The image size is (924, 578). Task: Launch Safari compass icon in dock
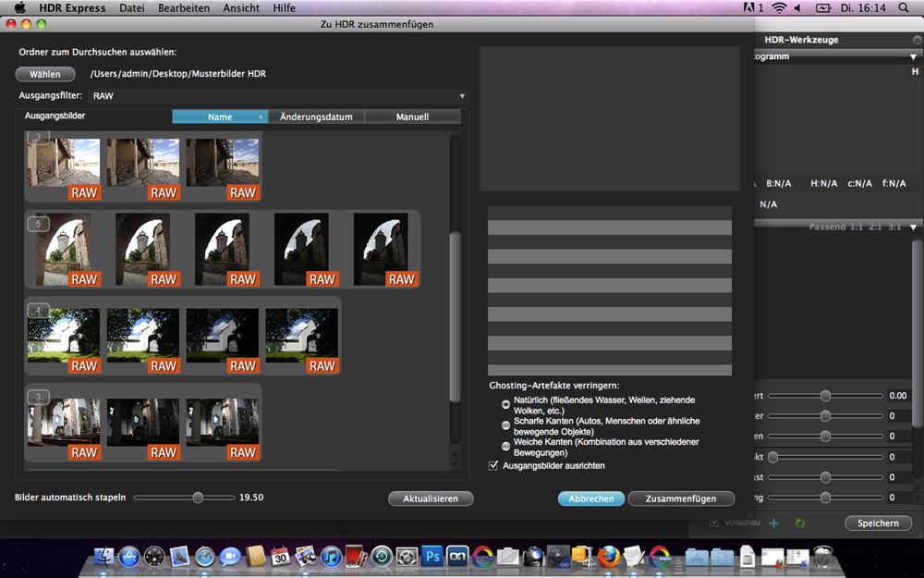pyautogui.click(x=205, y=556)
